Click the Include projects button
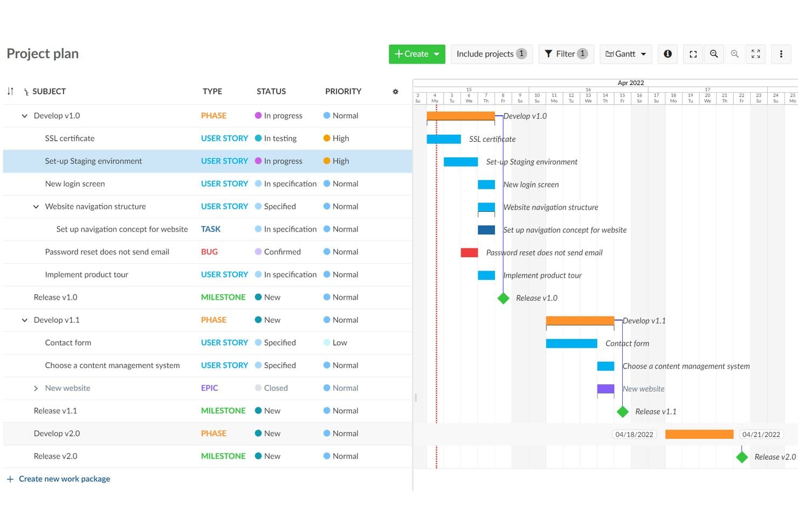This screenshot has height=532, width=798. pos(491,54)
